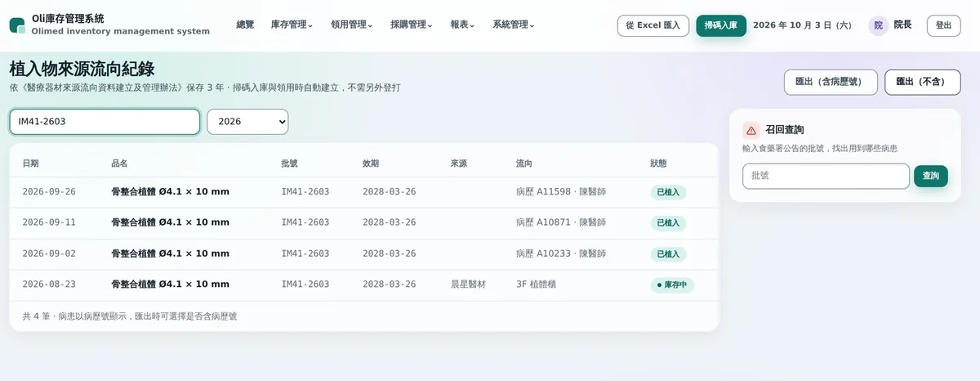980x381 pixels.
Task: Click expiry 2028-03-26 in 2026-09-11 row
Action: coord(390,222)
